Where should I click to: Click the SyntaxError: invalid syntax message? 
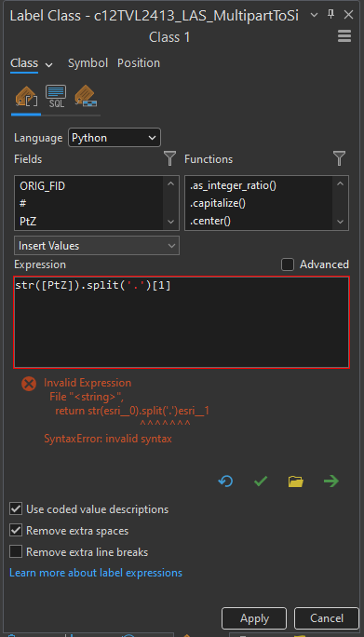click(108, 439)
